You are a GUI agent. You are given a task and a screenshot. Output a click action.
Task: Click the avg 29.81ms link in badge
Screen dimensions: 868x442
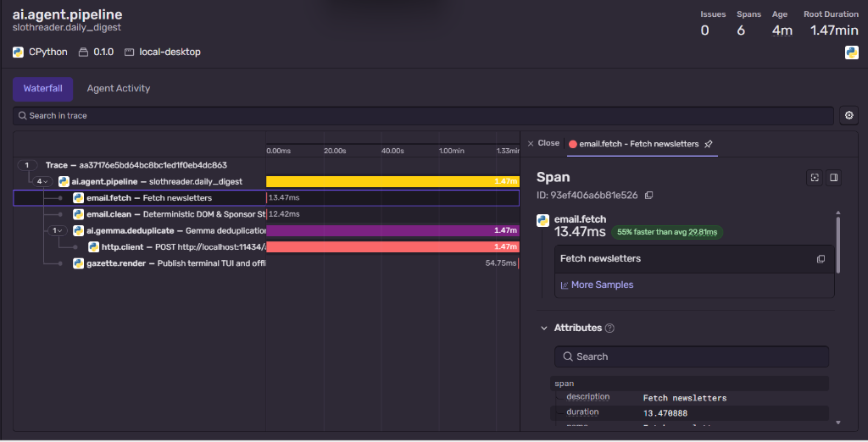tap(703, 232)
